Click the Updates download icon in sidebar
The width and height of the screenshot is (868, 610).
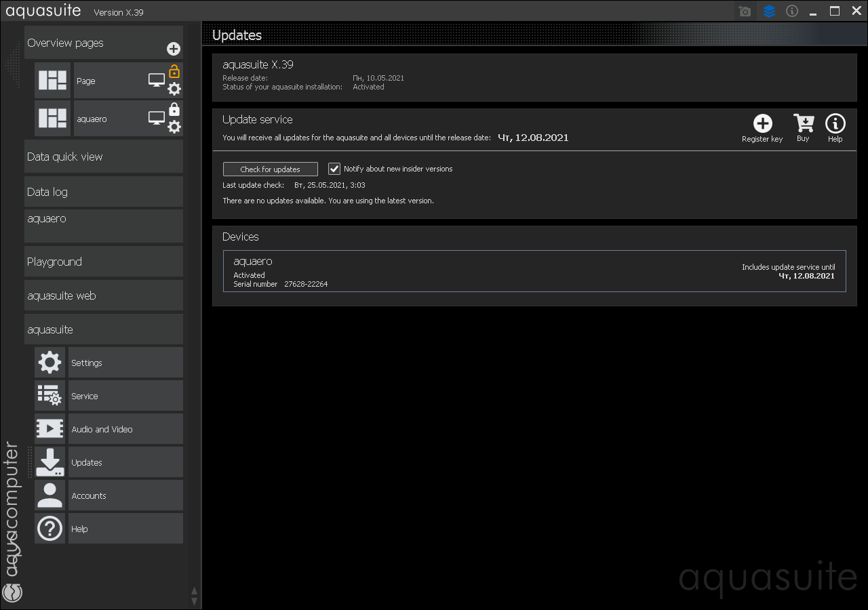pos(50,462)
